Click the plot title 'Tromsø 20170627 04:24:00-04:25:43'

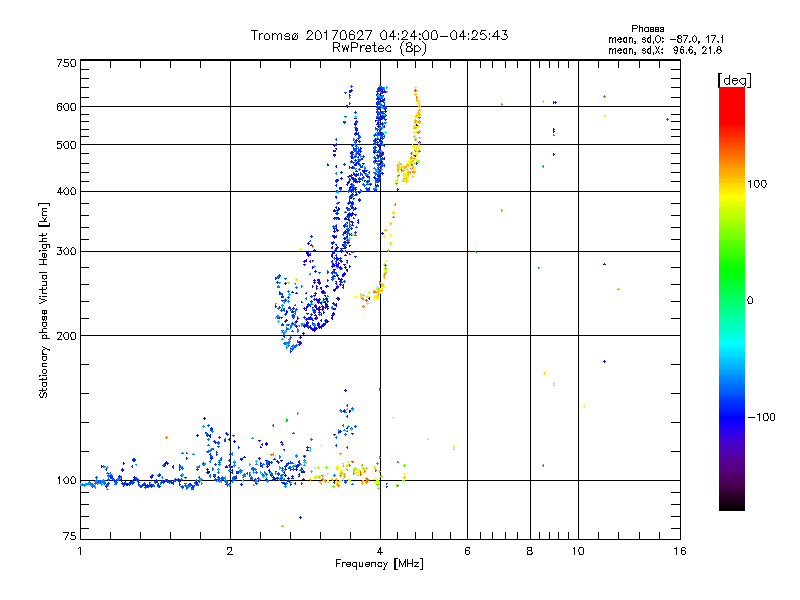(x=379, y=35)
